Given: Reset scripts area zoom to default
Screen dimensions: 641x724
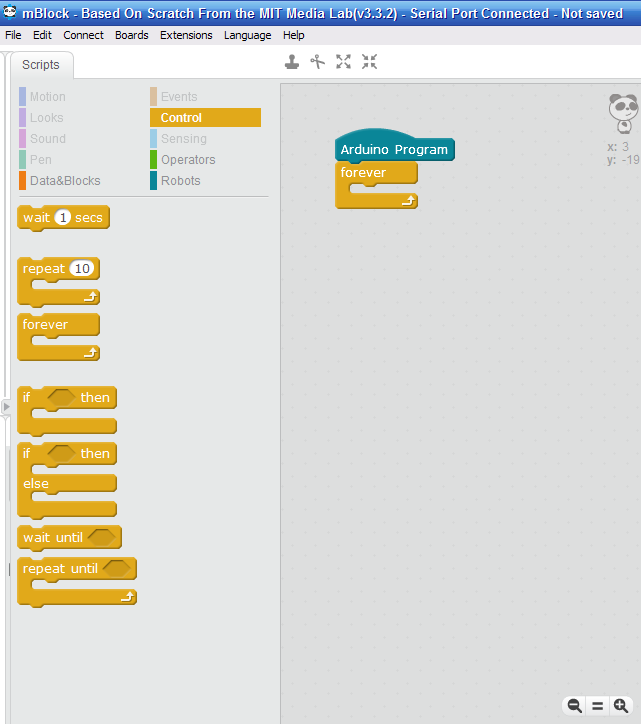Looking at the screenshot, I should [597, 706].
